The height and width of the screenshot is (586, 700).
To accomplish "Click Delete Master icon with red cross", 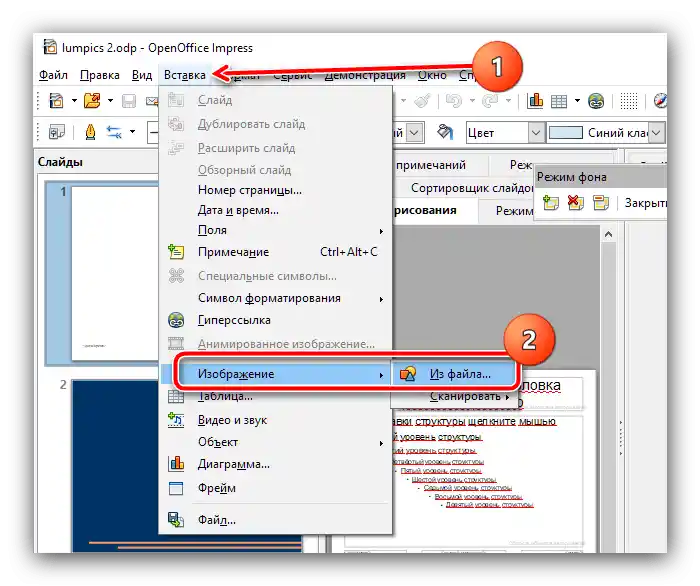I will [575, 203].
